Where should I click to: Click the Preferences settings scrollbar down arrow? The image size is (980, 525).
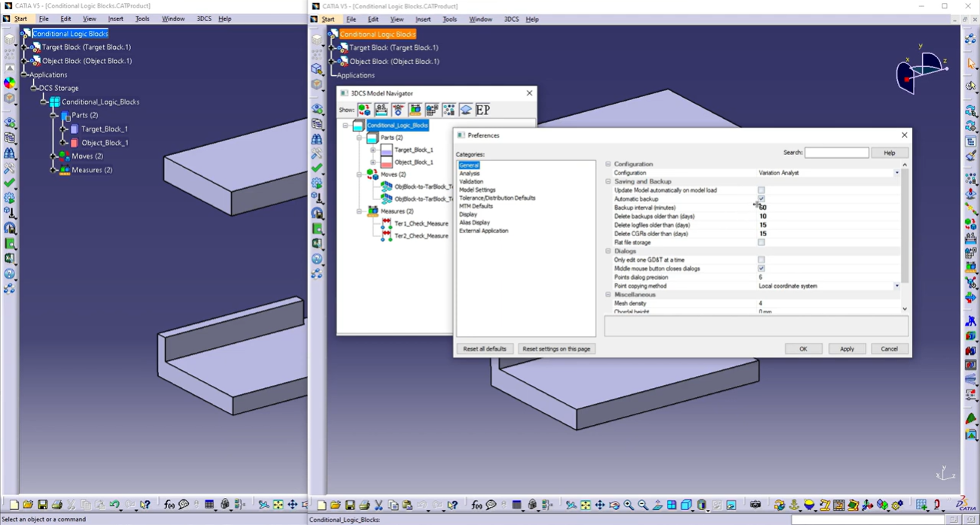click(904, 308)
